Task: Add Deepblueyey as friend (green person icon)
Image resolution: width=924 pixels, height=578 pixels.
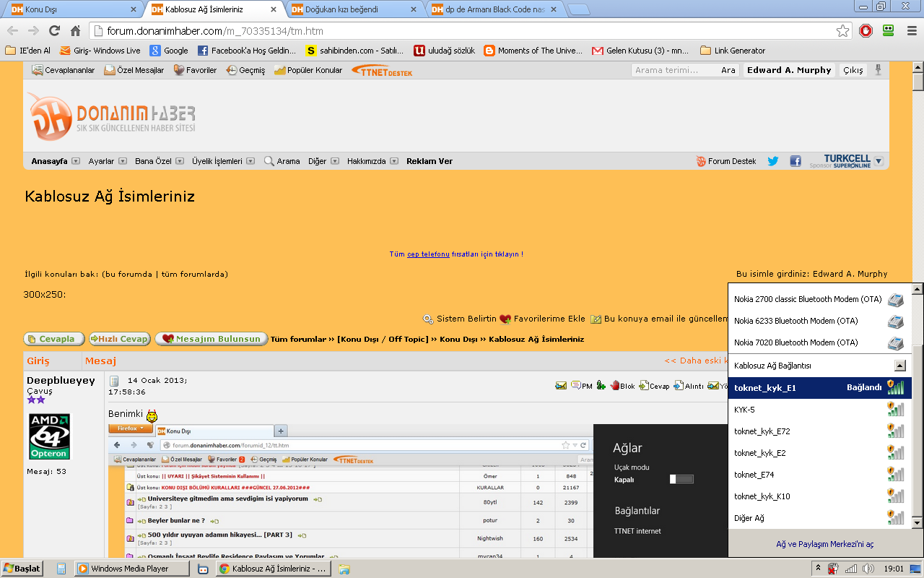Action: [601, 386]
